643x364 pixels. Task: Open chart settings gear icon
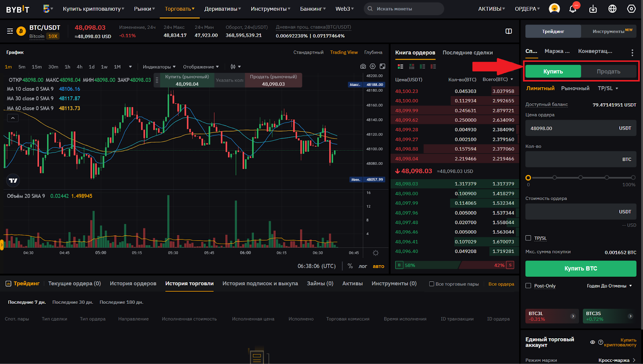pyautogui.click(x=373, y=66)
